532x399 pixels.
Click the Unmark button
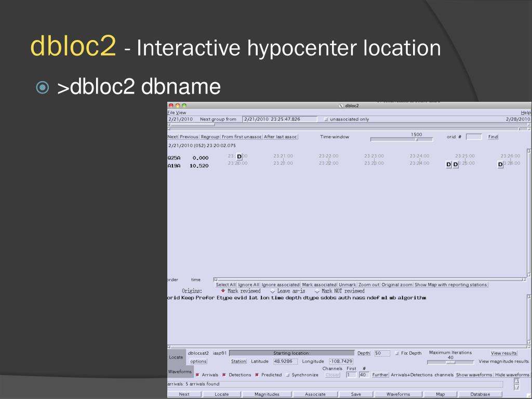pos(347,285)
